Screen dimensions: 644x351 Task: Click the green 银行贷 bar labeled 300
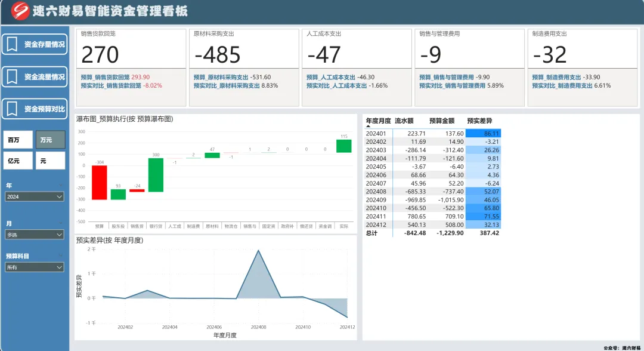[x=156, y=175]
